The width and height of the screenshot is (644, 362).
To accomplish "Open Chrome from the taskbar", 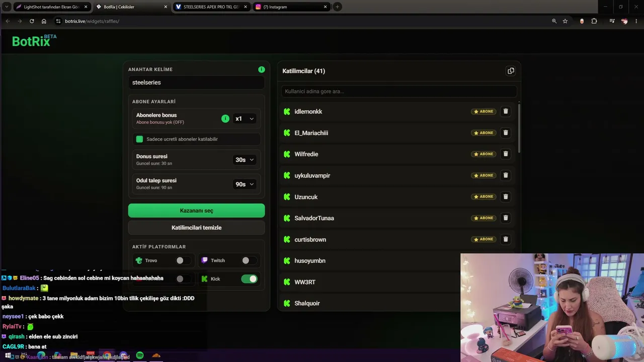I will [107, 355].
